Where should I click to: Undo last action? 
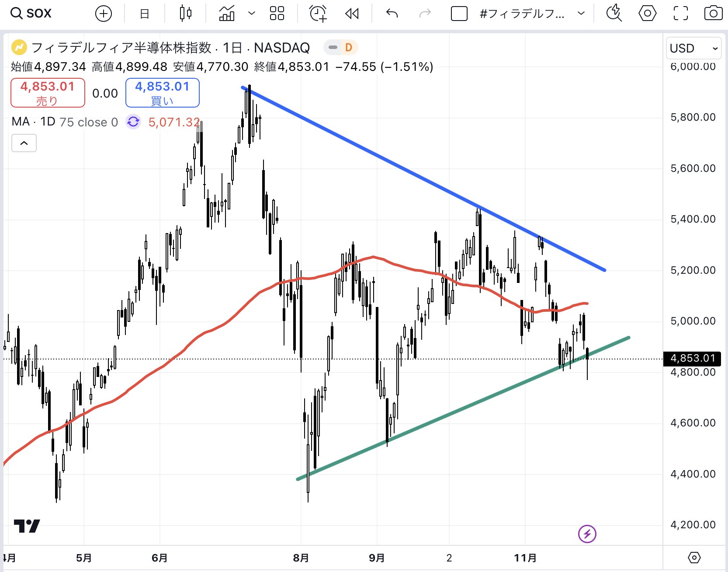click(392, 14)
